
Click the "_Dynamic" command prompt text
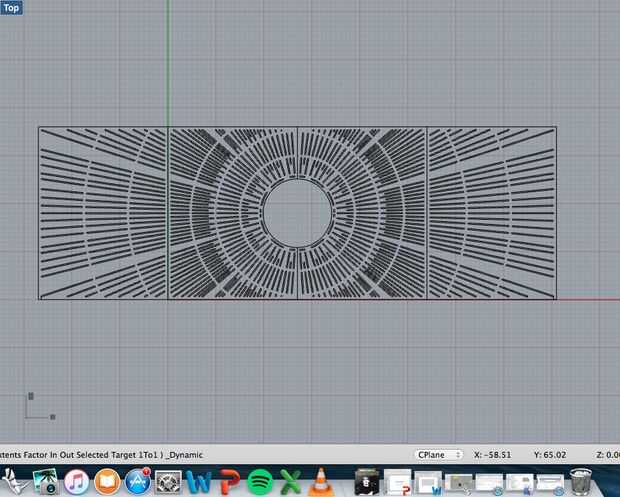pyautogui.click(x=185, y=455)
